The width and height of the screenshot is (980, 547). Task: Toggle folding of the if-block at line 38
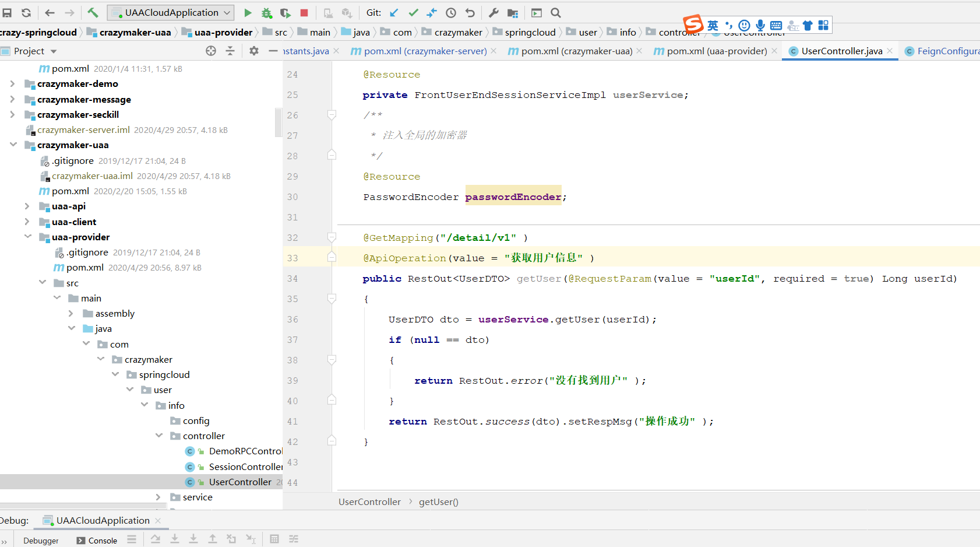point(332,360)
